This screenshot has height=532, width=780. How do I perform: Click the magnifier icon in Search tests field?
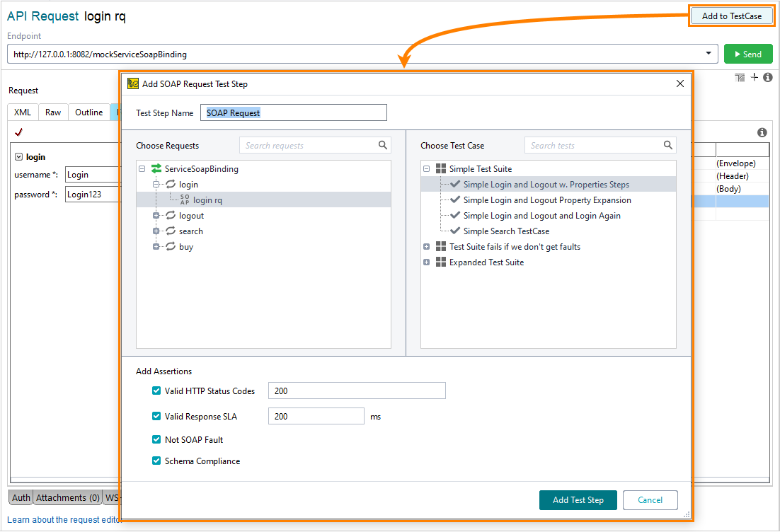668,144
